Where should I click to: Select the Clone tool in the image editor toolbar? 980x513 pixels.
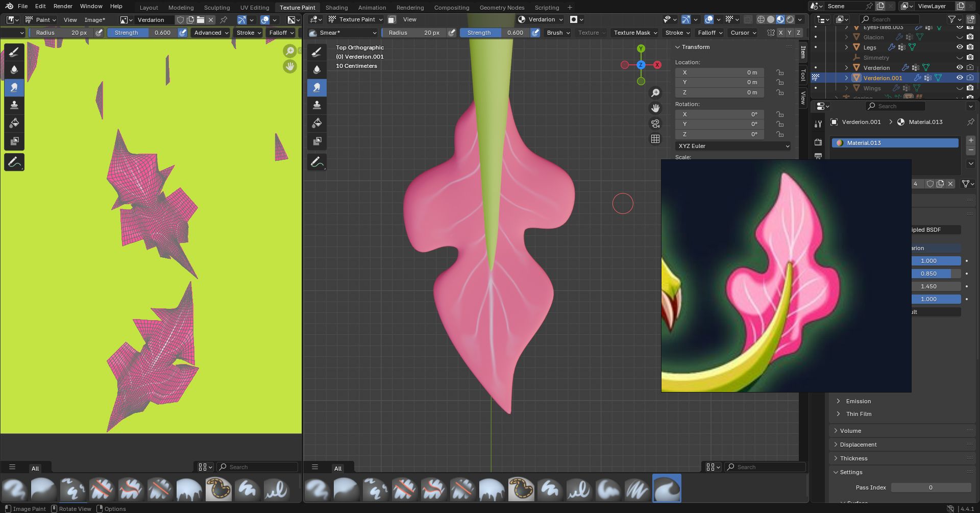[x=14, y=105]
